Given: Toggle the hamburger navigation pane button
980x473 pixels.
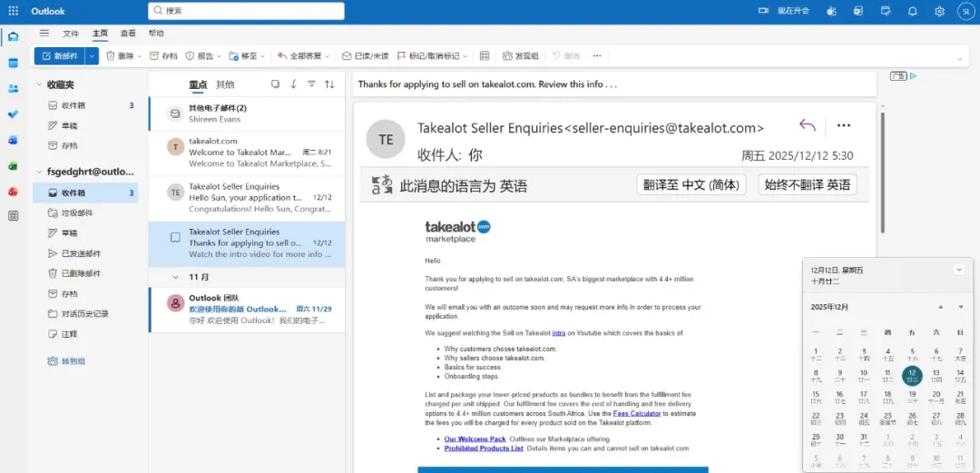Looking at the screenshot, I should pos(44,34).
